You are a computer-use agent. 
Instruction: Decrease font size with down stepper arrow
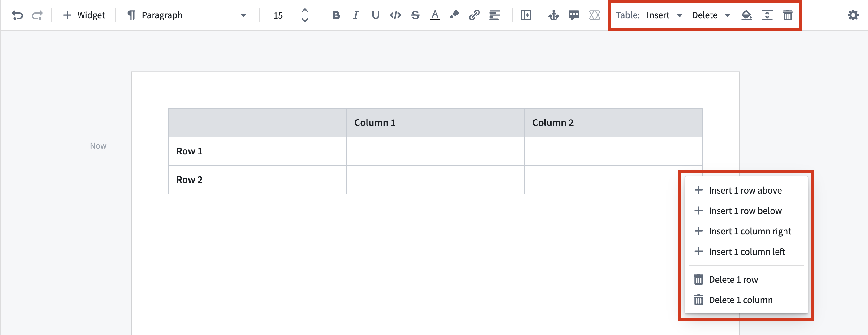305,20
